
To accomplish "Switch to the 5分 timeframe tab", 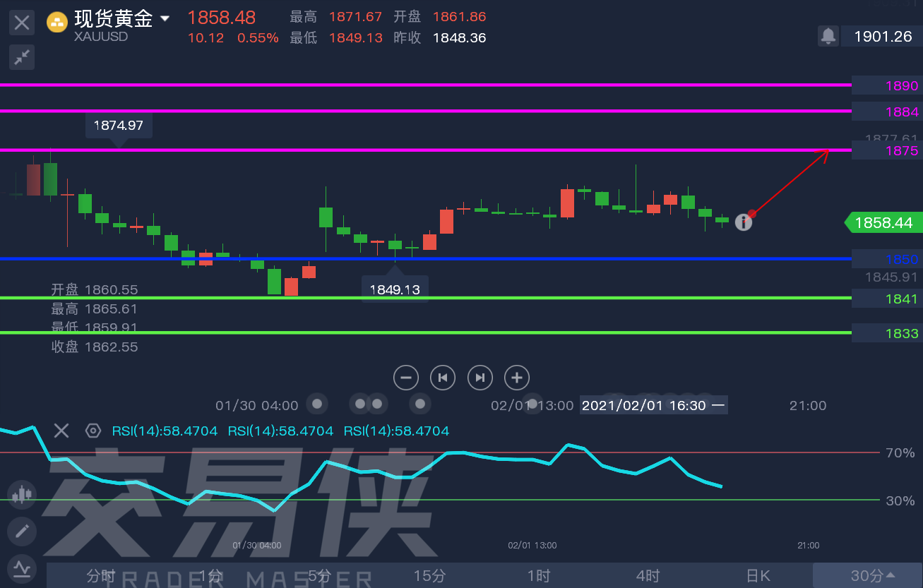I will pyautogui.click(x=320, y=576).
